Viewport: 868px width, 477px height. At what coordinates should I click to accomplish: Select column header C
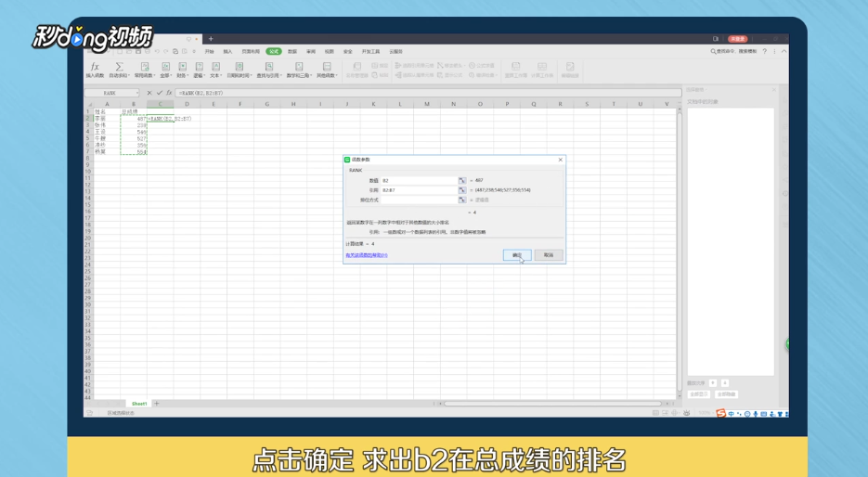click(161, 104)
